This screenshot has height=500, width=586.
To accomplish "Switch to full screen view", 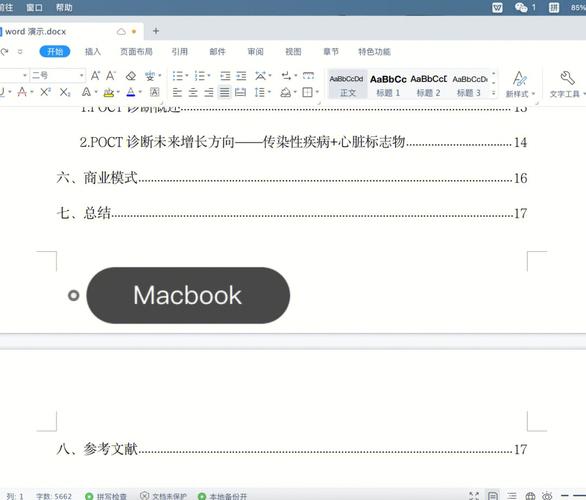I will (x=474, y=496).
